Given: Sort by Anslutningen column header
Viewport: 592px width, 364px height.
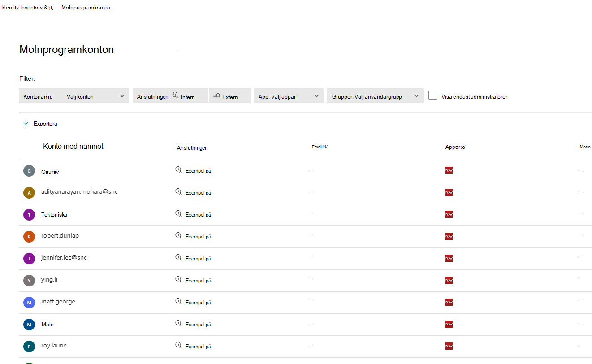Looking at the screenshot, I should coord(192,148).
